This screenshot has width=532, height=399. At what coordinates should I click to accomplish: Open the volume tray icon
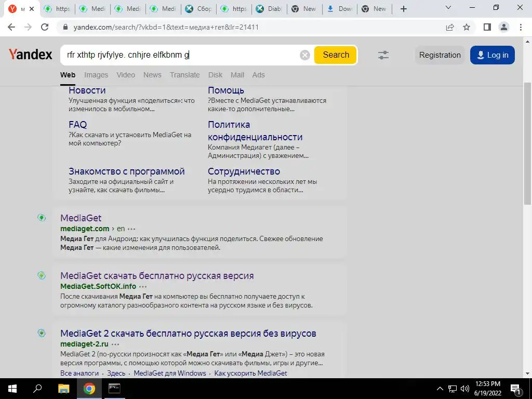[x=465, y=389]
